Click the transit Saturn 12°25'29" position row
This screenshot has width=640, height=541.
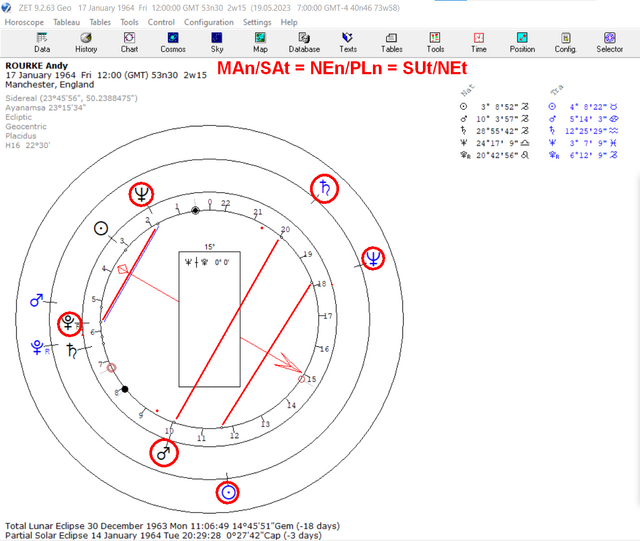pos(583,131)
